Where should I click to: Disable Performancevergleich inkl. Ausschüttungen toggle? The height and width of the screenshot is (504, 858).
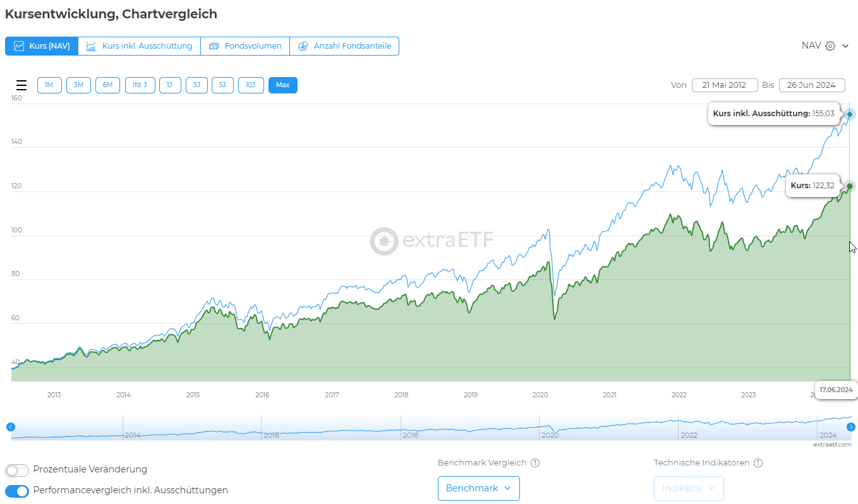point(17,491)
